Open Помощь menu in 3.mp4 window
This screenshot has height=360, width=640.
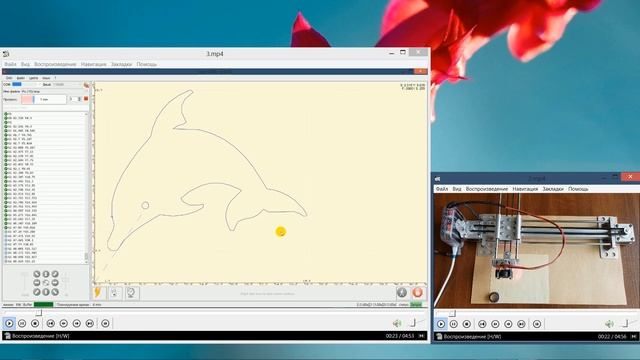(147, 64)
